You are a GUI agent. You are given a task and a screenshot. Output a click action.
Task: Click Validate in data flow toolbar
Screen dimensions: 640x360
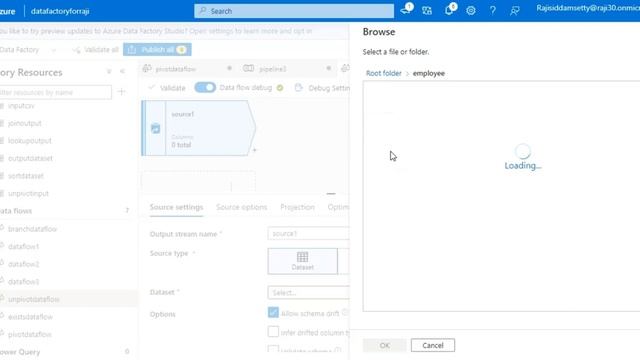pos(167,88)
